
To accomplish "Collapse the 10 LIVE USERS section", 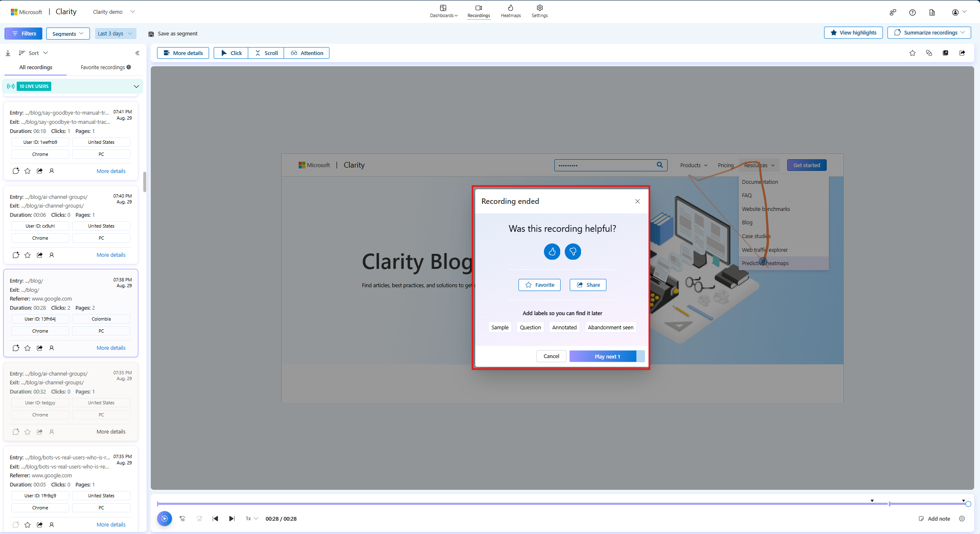I will click(137, 86).
